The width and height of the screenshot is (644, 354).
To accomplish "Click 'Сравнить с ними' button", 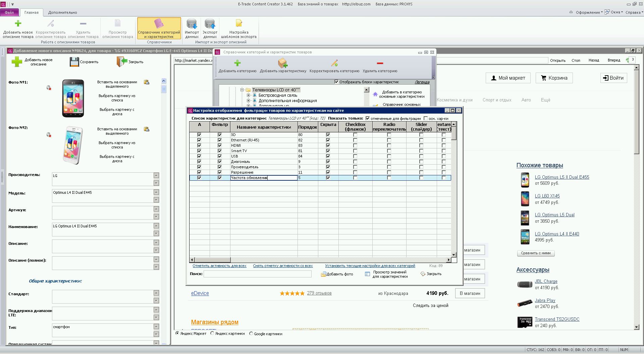I will point(536,253).
